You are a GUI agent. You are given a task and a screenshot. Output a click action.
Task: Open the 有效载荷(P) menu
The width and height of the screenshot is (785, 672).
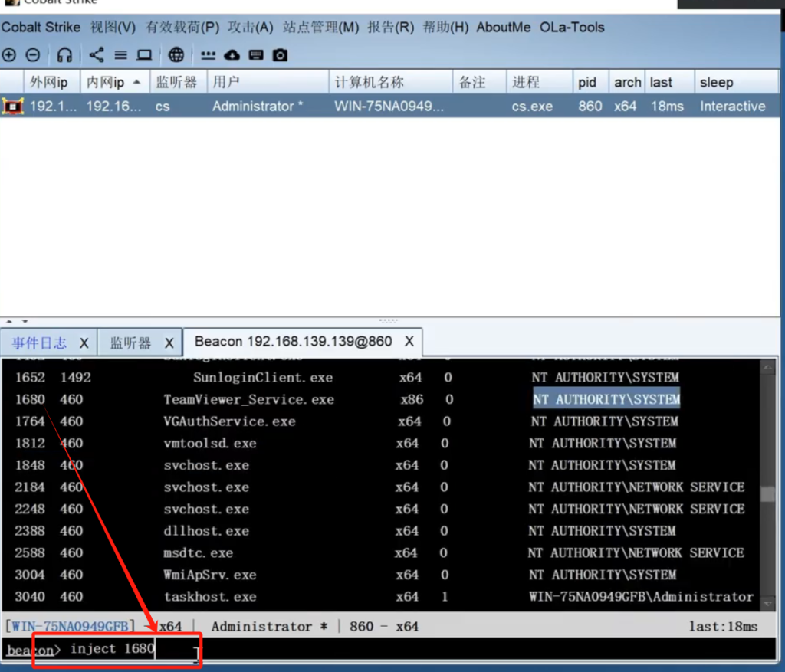(182, 27)
